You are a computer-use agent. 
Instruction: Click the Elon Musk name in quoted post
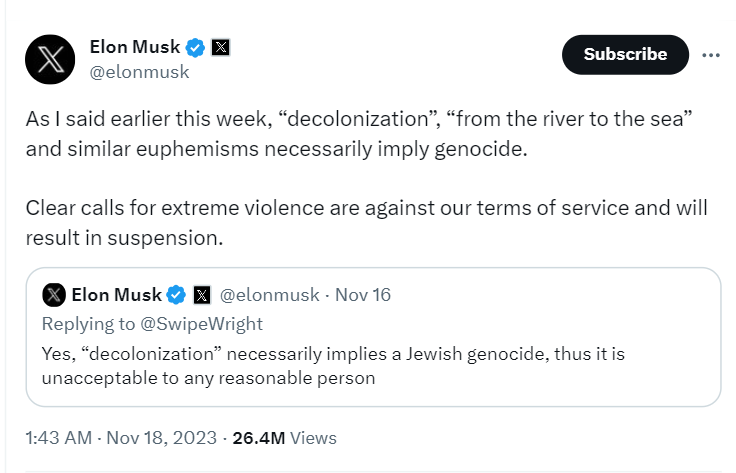click(117, 294)
